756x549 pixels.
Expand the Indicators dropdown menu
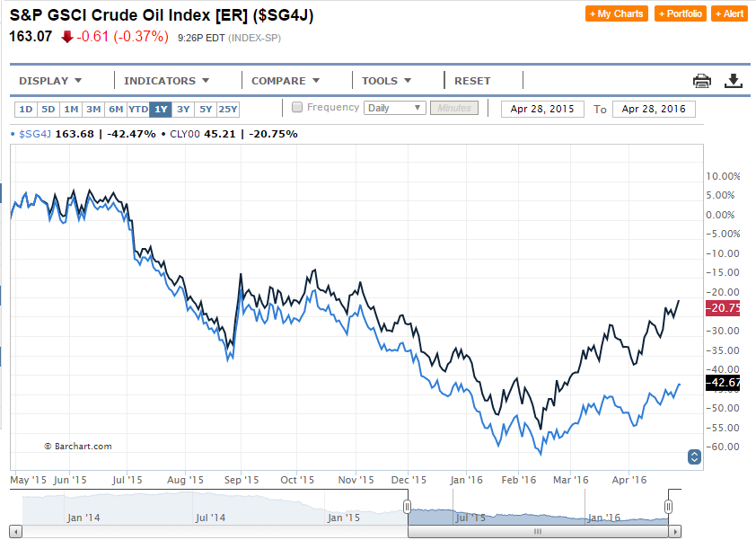pyautogui.click(x=166, y=81)
